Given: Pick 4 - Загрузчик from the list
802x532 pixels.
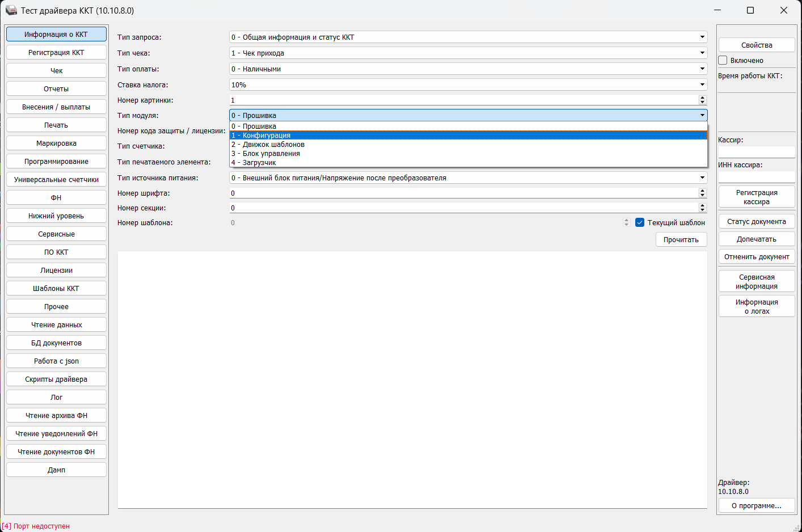Looking at the screenshot, I should click(x=468, y=162).
